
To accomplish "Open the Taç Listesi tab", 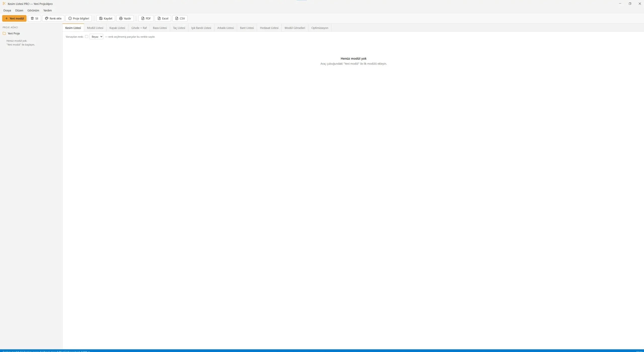I will click(179, 28).
